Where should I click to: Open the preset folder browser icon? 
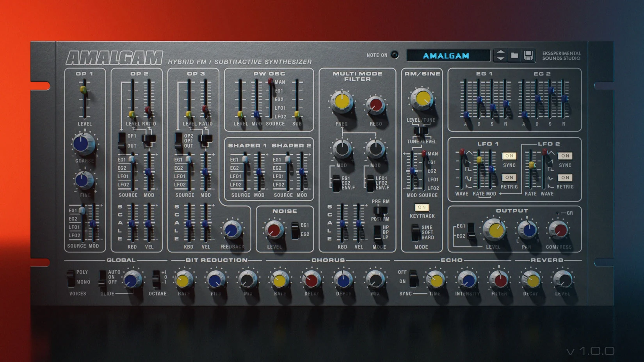tap(514, 55)
